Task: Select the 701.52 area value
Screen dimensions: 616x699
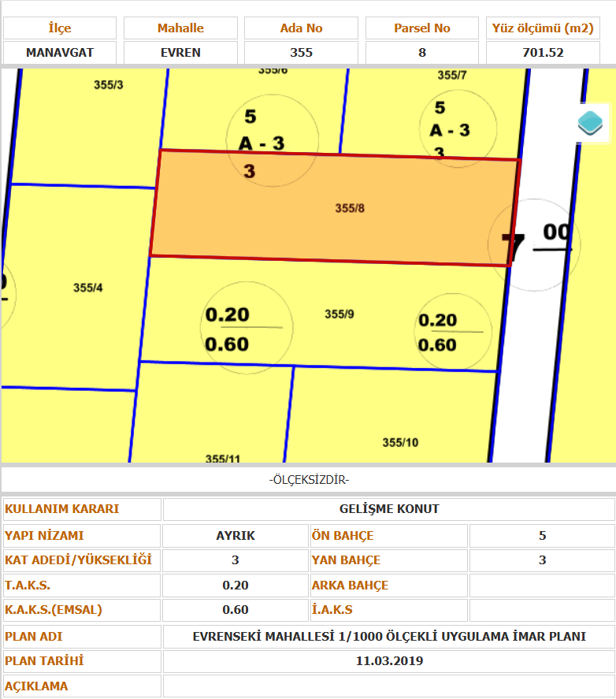Action: tap(543, 53)
